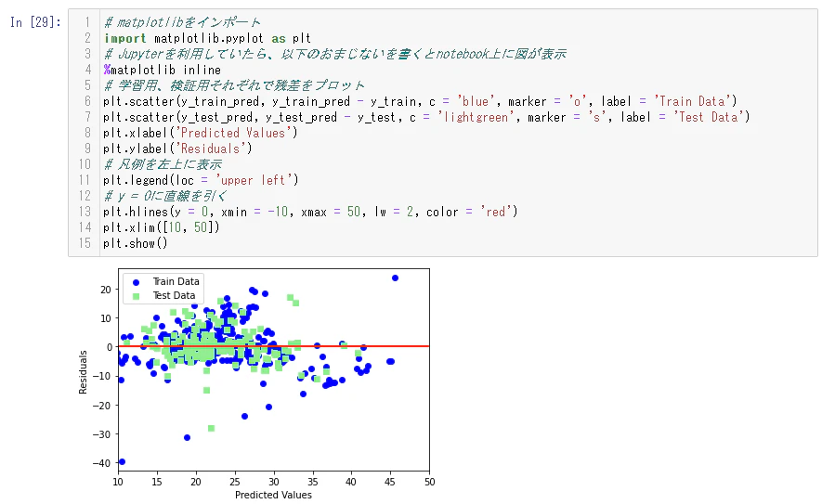Click the Predicted Values axis label

[x=273, y=495]
